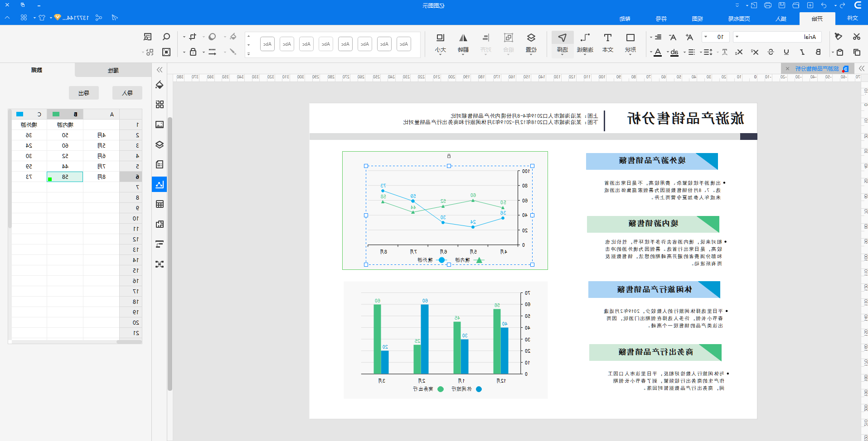Open the table panel icon in sidebar
Image resolution: width=868 pixels, height=441 pixels.
[x=160, y=204]
